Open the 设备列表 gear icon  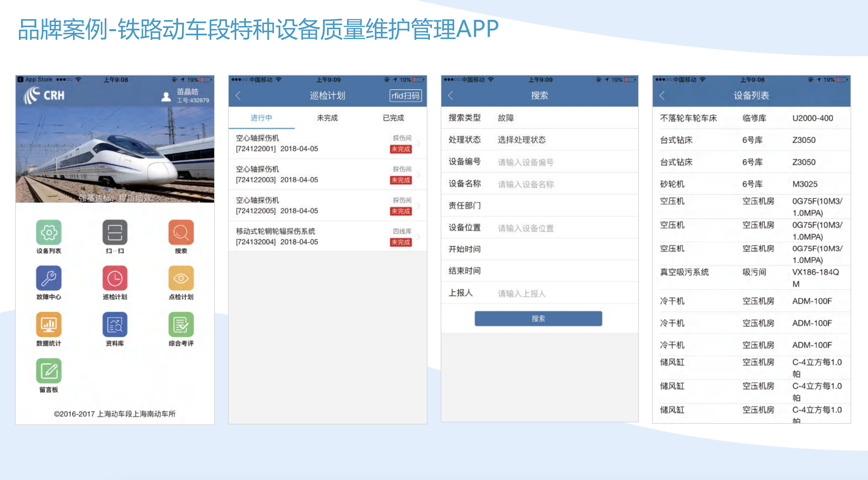[x=49, y=232]
